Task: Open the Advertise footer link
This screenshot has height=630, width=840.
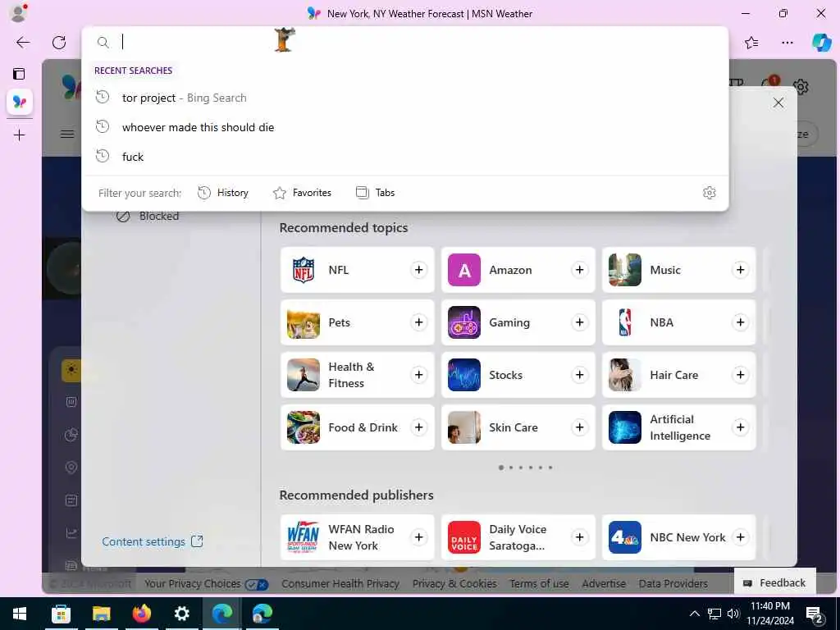Action: point(604,584)
